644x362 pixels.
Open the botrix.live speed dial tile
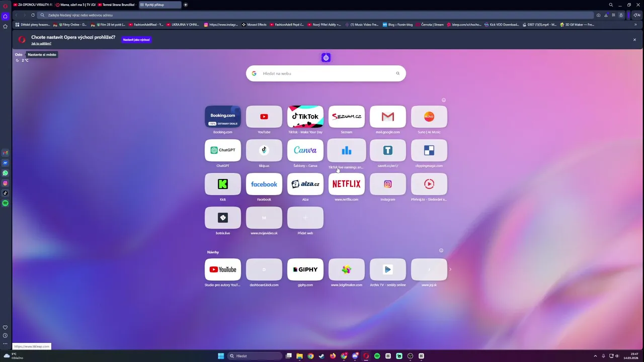pos(222,218)
